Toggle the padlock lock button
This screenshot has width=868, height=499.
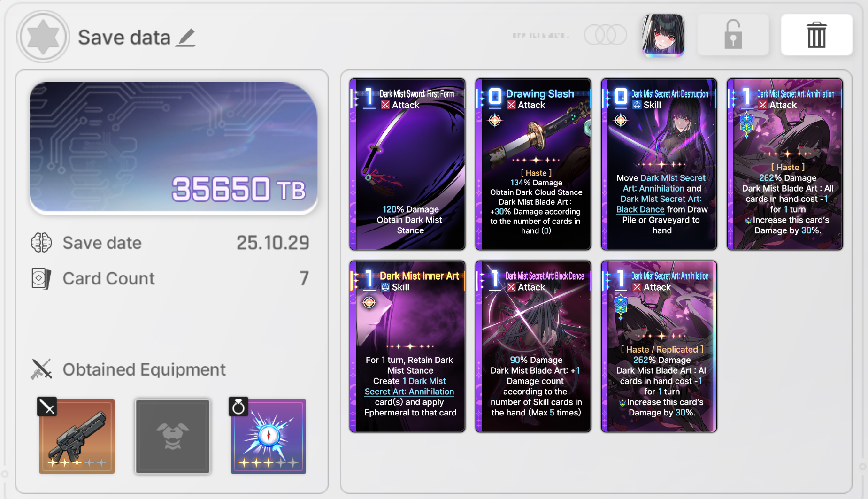(733, 35)
